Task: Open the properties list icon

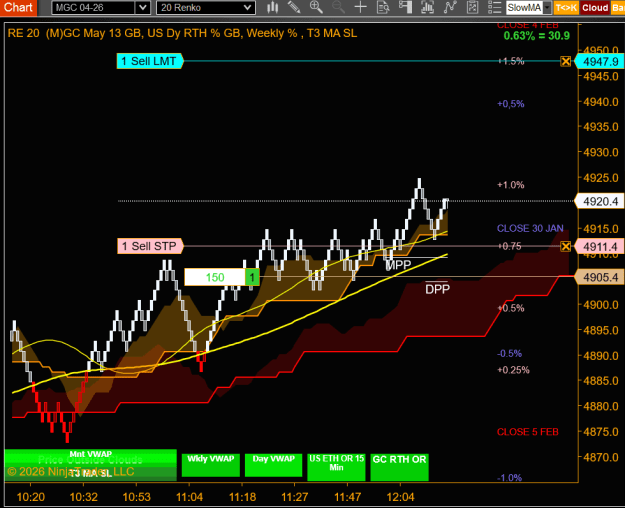Action: pyautogui.click(x=494, y=7)
